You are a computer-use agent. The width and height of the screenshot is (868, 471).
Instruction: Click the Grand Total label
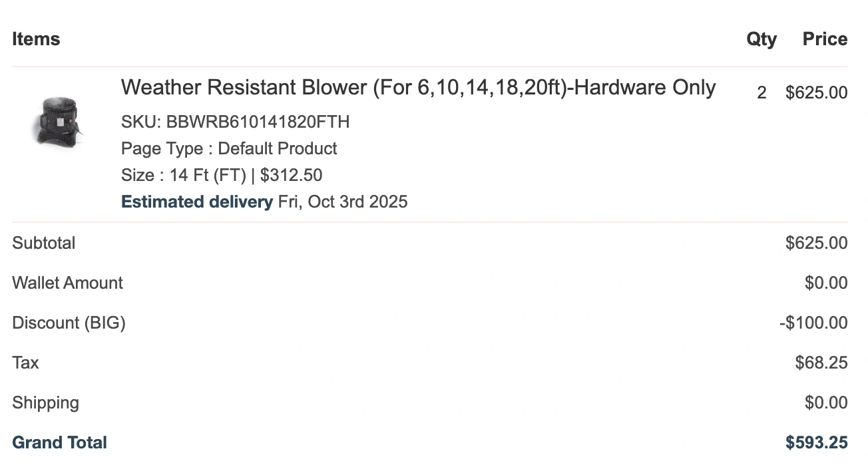[59, 442]
